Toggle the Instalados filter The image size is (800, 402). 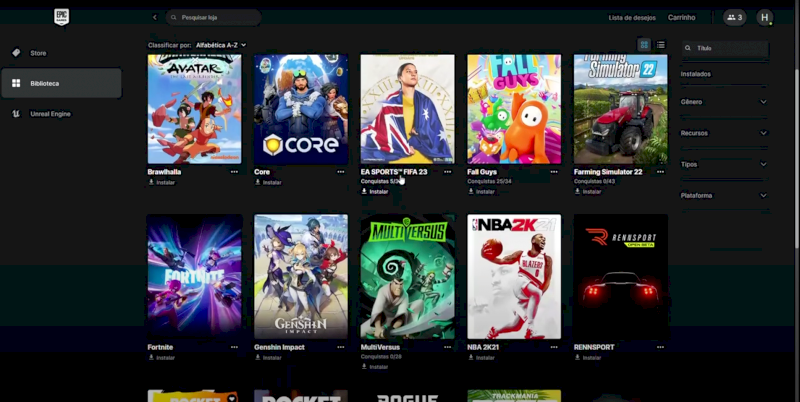[x=696, y=74]
